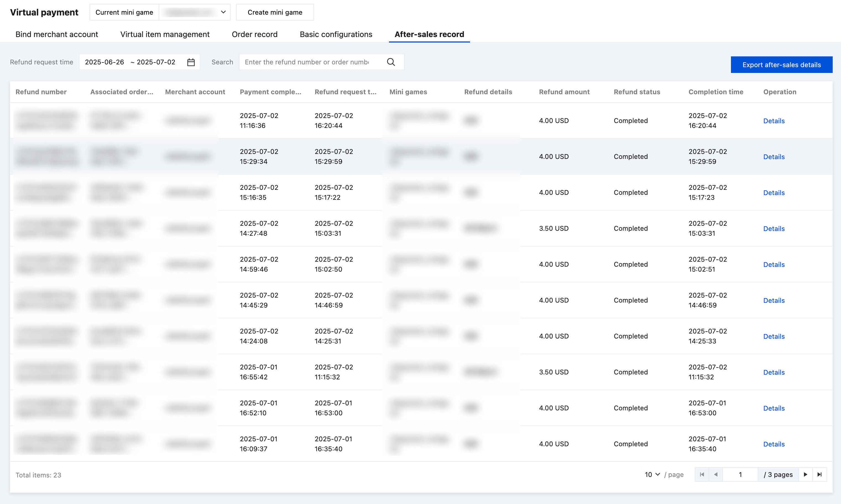
Task: Click the page number input box
Action: click(740, 474)
